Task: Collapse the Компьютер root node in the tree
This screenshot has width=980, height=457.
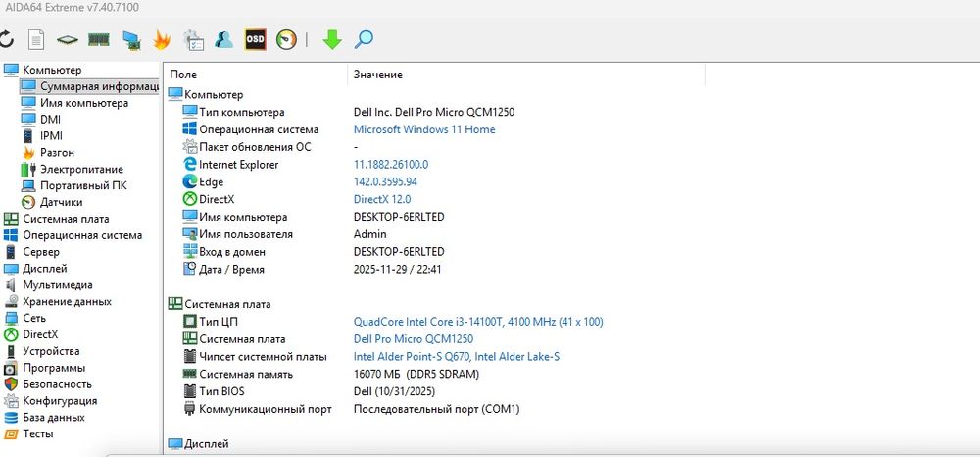Action: pos(52,70)
